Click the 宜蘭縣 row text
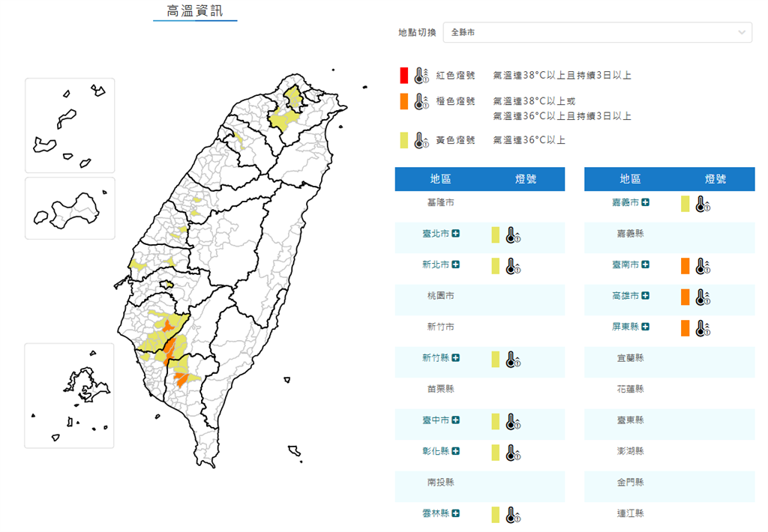The width and height of the screenshot is (768, 532). pyautogui.click(x=630, y=357)
